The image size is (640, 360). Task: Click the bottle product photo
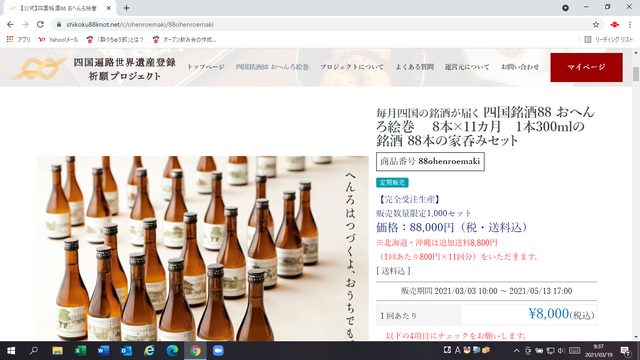(x=202, y=248)
